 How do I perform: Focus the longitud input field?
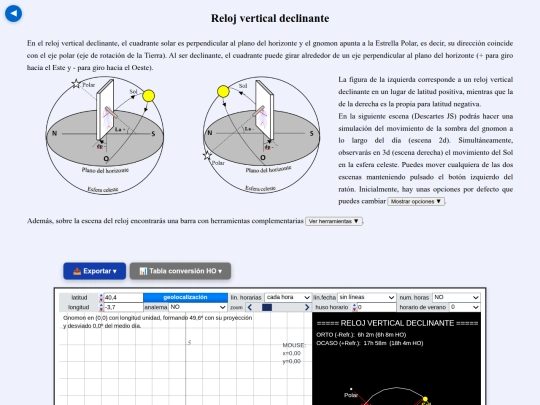[x=123, y=307]
